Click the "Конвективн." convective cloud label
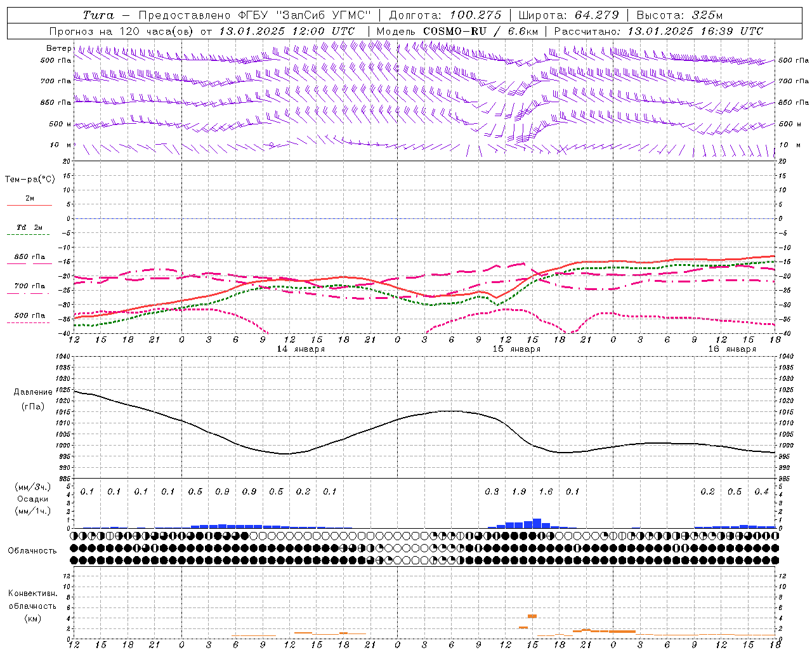Image resolution: width=812 pixels, height=650 pixels. click(32, 594)
